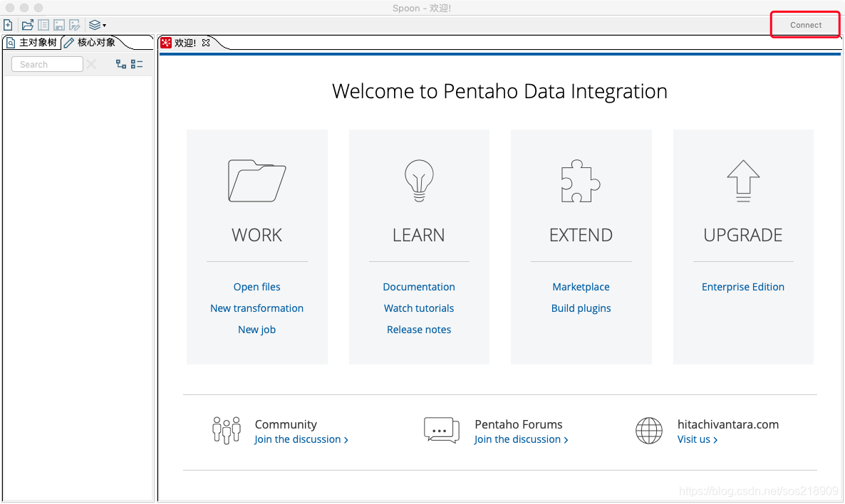Image resolution: width=845 pixels, height=504 pixels.
Task: Click the Pentaho Forums chat bubble icon
Action: 441,430
